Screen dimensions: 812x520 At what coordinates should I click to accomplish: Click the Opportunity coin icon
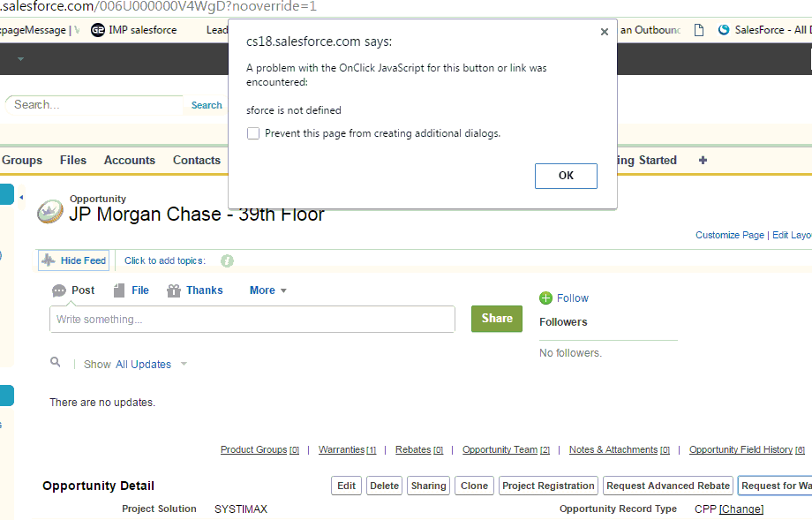(x=50, y=212)
